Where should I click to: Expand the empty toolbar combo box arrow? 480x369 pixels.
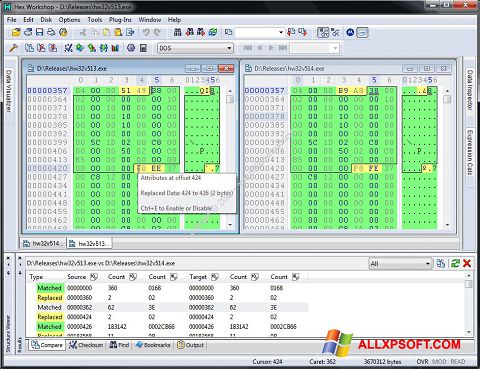pyautogui.click(x=281, y=32)
